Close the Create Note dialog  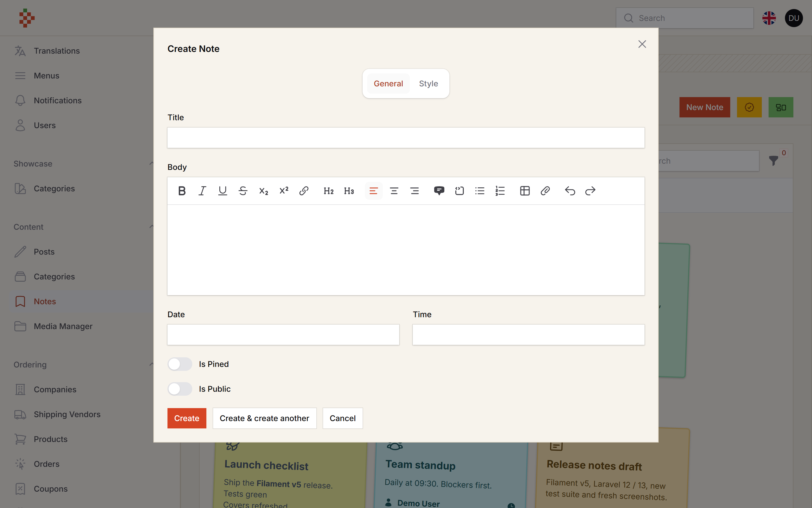point(642,44)
